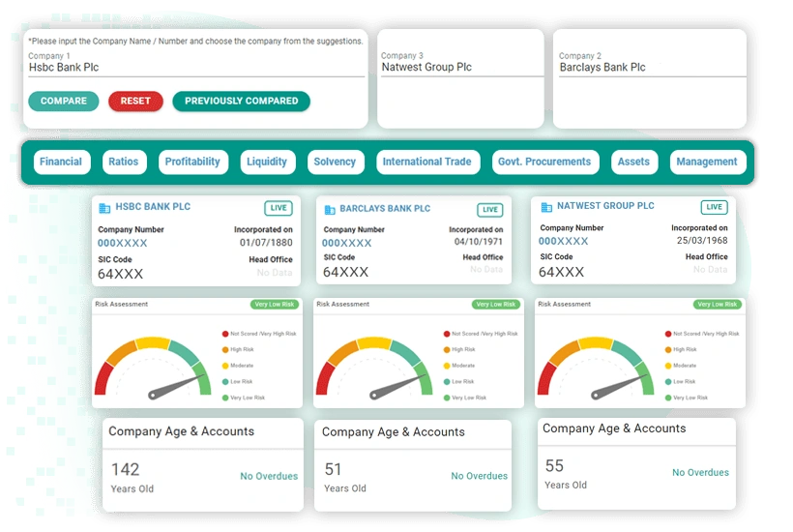Switch to International Trade tab
Viewport: 793px width, 532px height.
pyautogui.click(x=427, y=162)
